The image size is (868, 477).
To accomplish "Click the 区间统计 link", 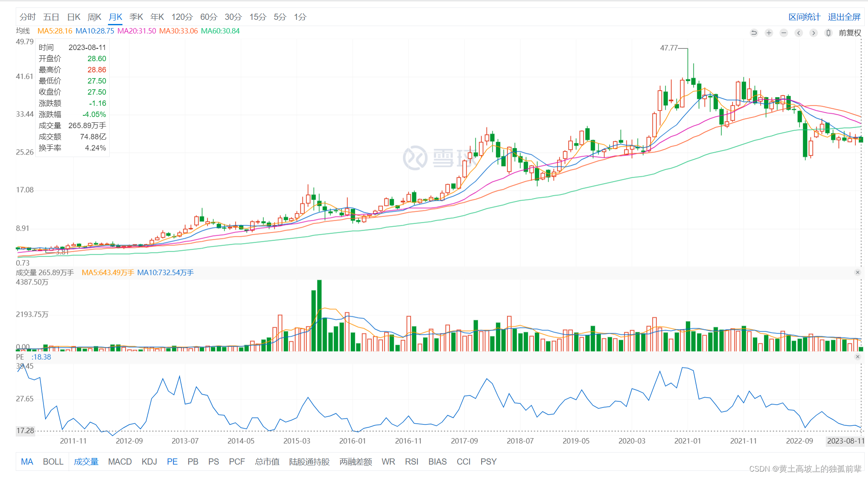I will click(x=804, y=17).
